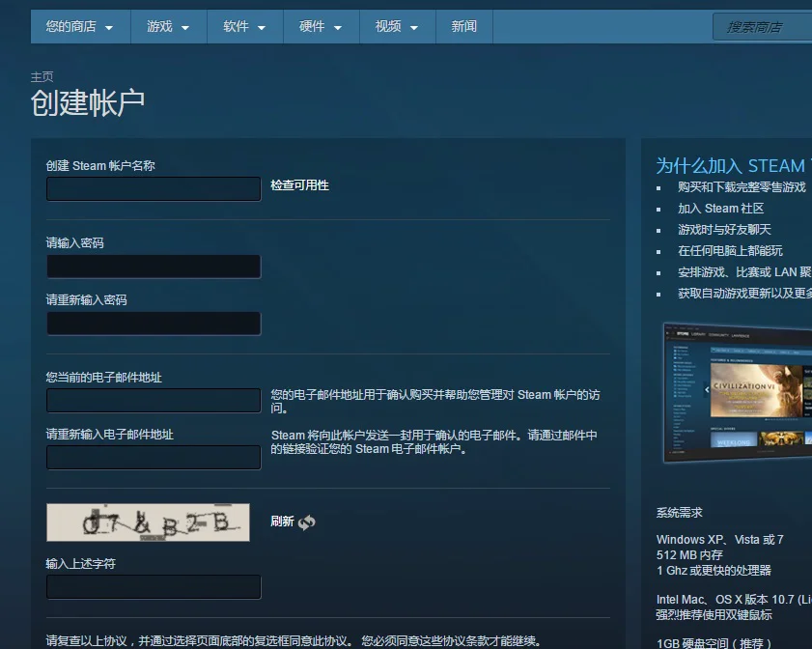Expand the 硬件 menu

tap(321, 26)
